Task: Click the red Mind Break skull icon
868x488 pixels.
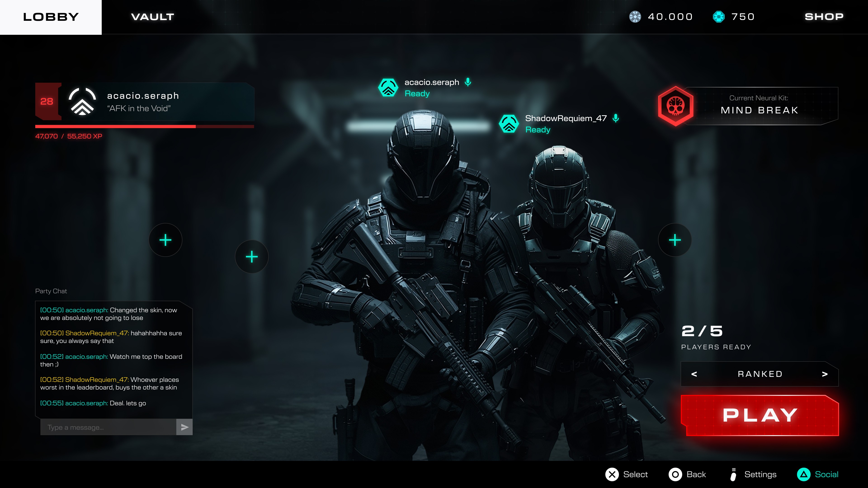Action: point(676,106)
